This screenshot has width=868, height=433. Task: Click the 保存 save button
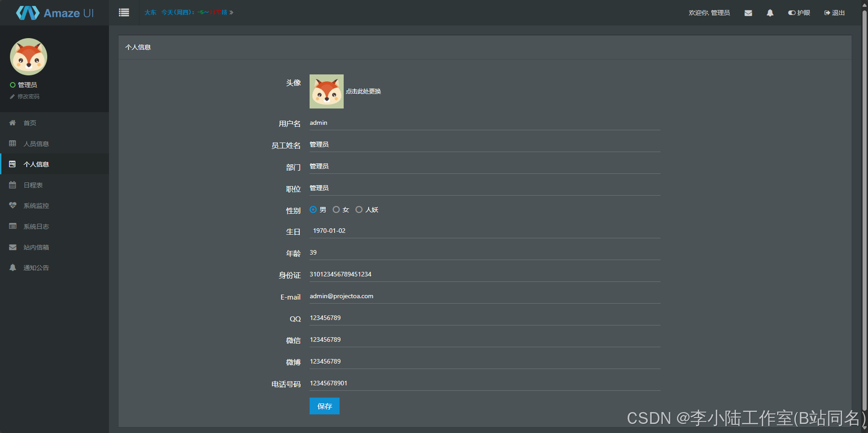pos(324,406)
